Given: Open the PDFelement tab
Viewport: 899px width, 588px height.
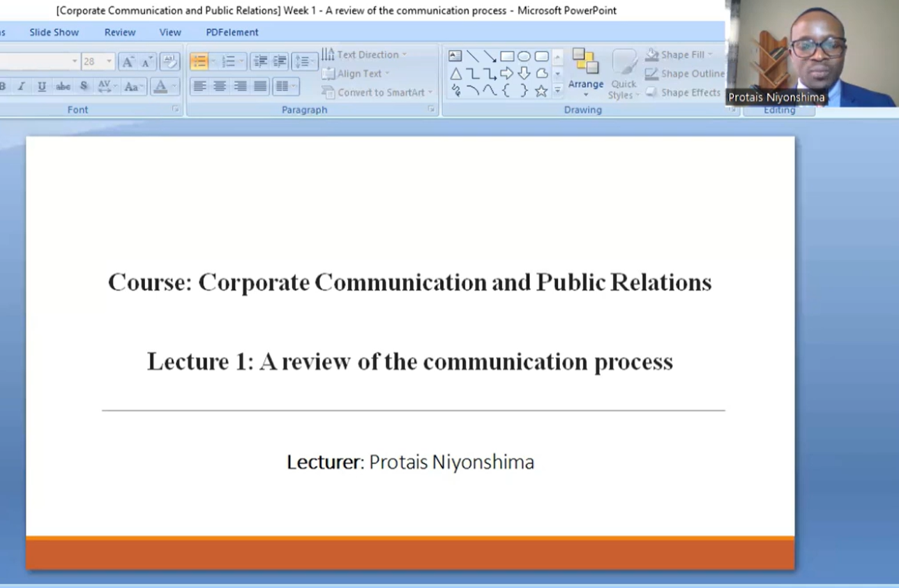Looking at the screenshot, I should (232, 32).
